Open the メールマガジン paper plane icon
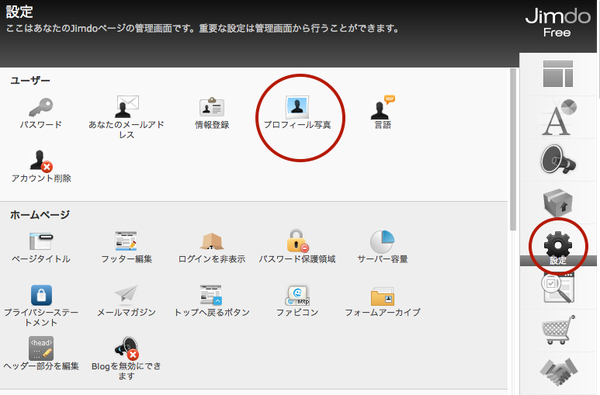The height and width of the screenshot is (395, 600). pos(126,294)
